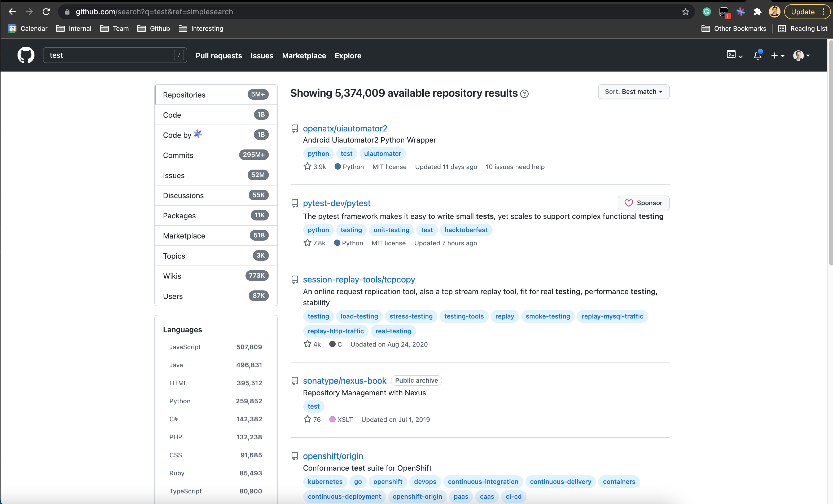Image resolution: width=833 pixels, height=504 pixels.
Task: Open Issues in GitHub header
Action: pos(262,56)
